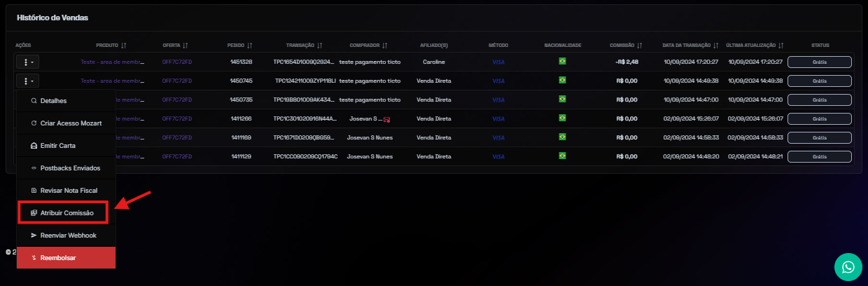Click the sort arrows beside Comissão header
Viewport: 868px width, 286px height.
pos(640,46)
